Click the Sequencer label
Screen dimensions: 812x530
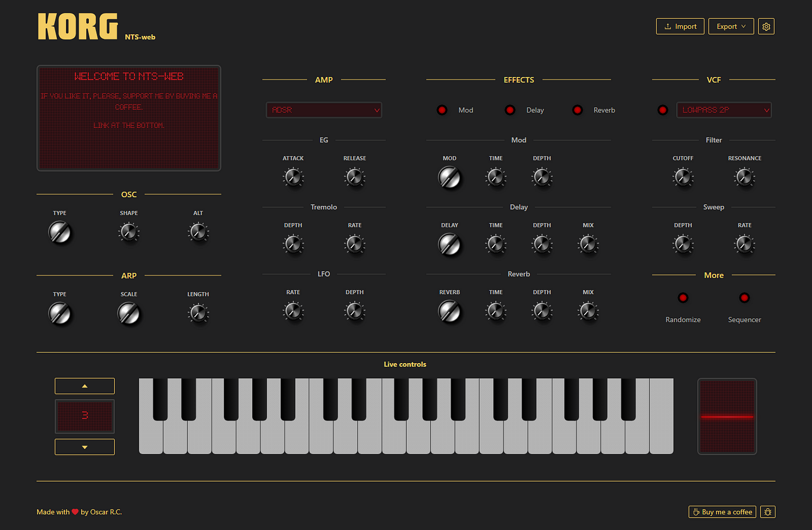745,320
